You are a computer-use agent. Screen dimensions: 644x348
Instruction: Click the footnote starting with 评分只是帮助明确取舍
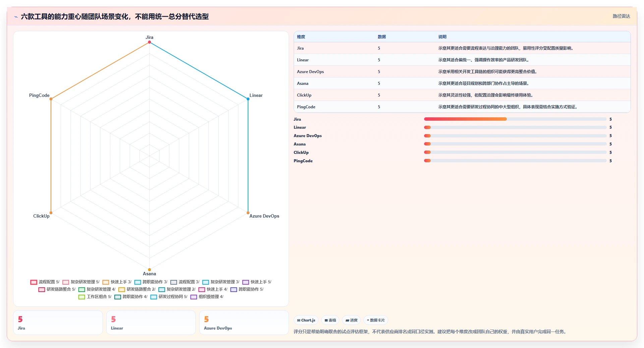pyautogui.click(x=431, y=332)
